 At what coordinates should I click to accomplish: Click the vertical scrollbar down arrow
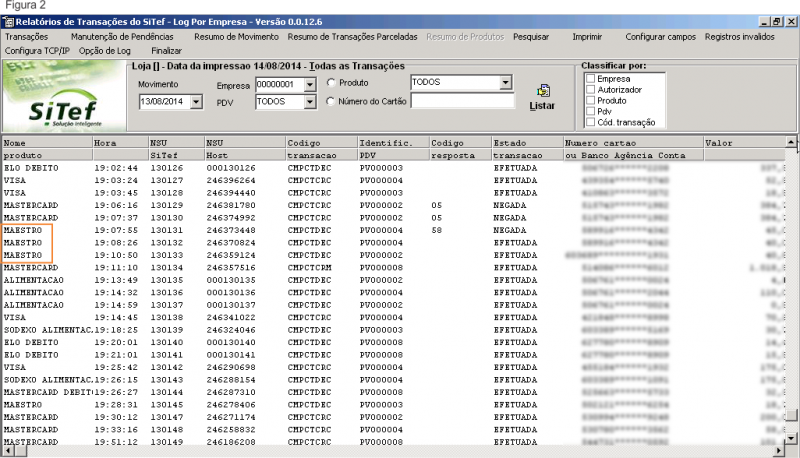click(x=791, y=438)
